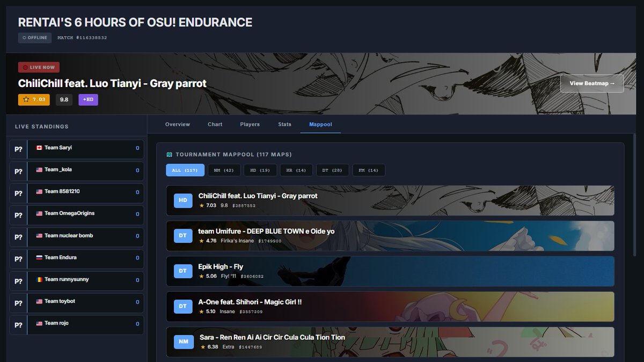Image resolution: width=644 pixels, height=362 pixels.
Task: Click the OFFLINE status badge
Action: (35, 38)
